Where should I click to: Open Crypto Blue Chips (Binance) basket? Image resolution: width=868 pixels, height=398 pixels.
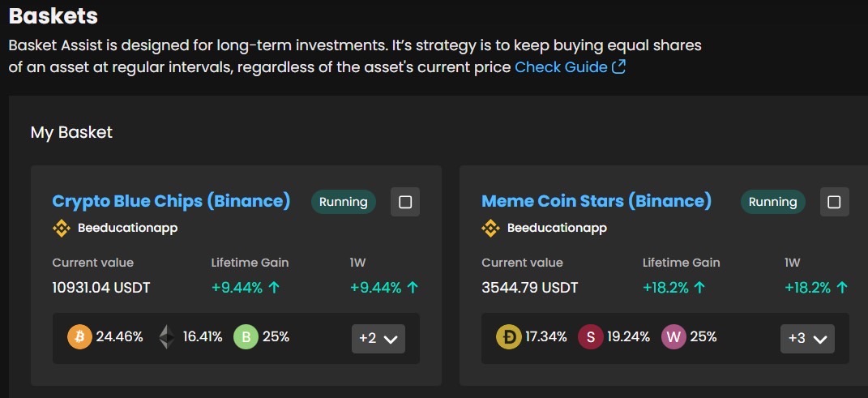[x=171, y=201]
